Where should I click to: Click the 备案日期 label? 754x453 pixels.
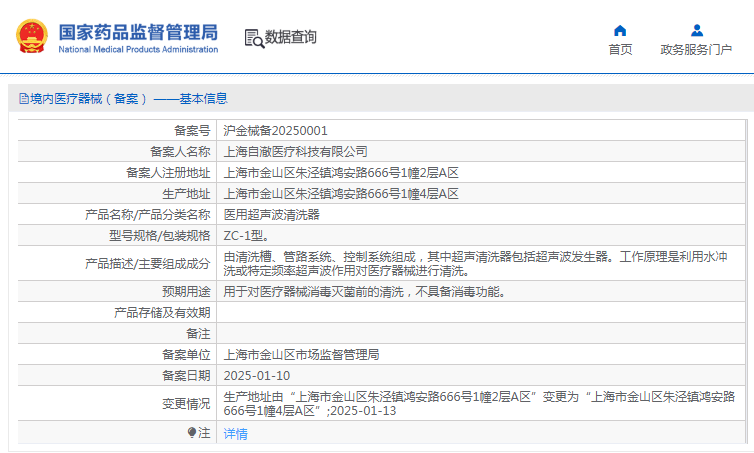(187, 376)
